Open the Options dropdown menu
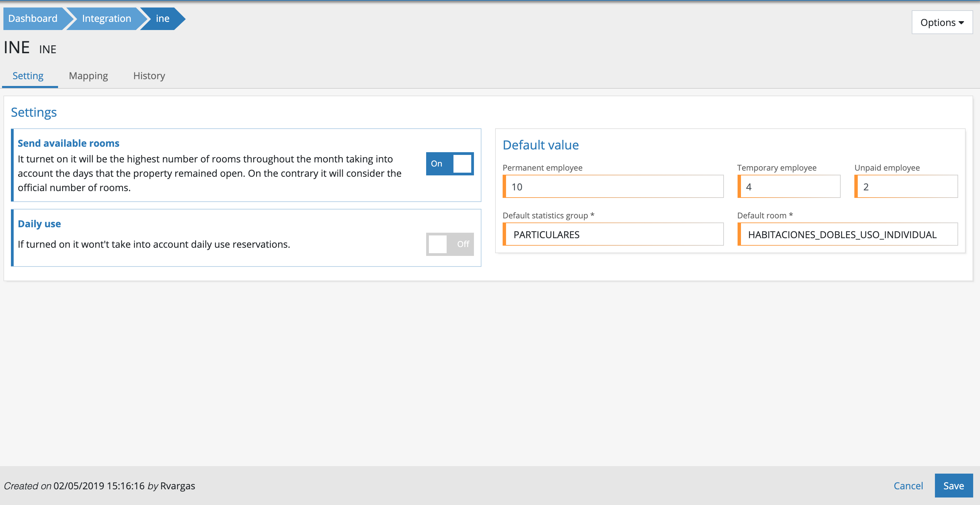 coord(941,23)
